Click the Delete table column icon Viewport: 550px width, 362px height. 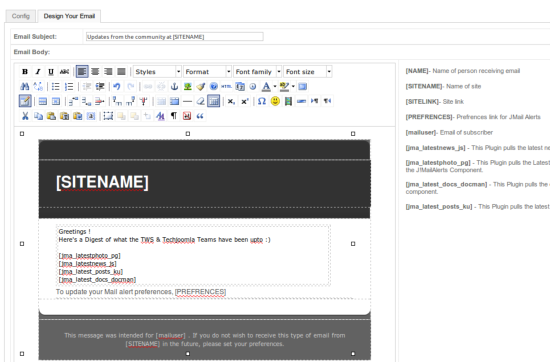[143, 101]
